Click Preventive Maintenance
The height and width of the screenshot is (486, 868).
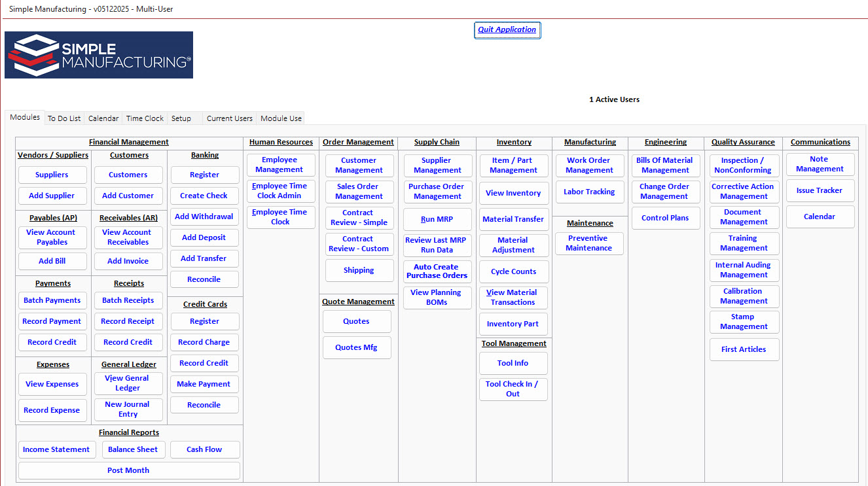(589, 243)
